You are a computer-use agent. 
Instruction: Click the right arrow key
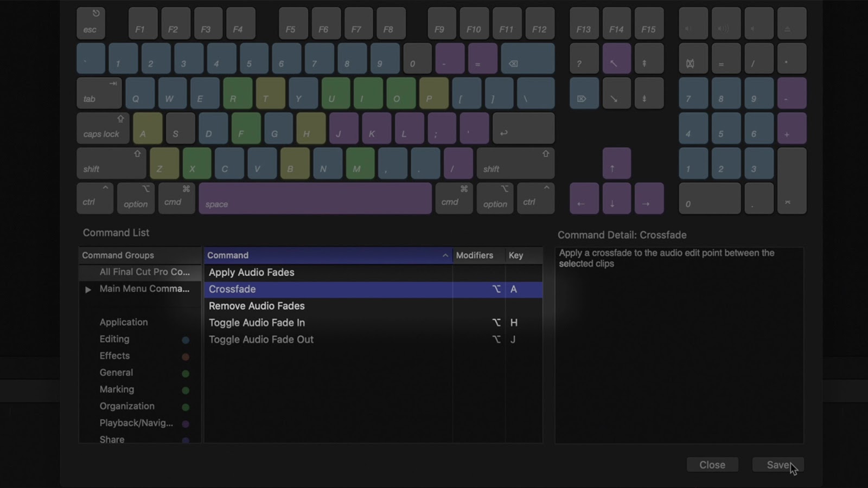point(649,198)
